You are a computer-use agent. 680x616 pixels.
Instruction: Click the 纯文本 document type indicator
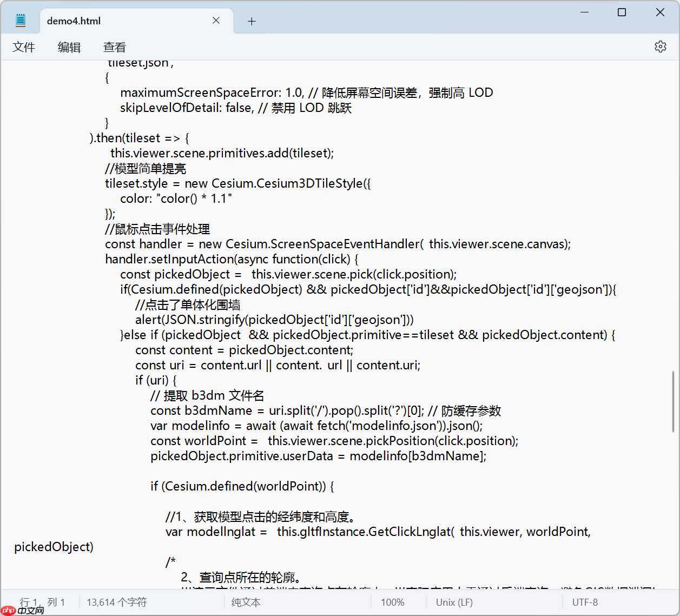[246, 602]
